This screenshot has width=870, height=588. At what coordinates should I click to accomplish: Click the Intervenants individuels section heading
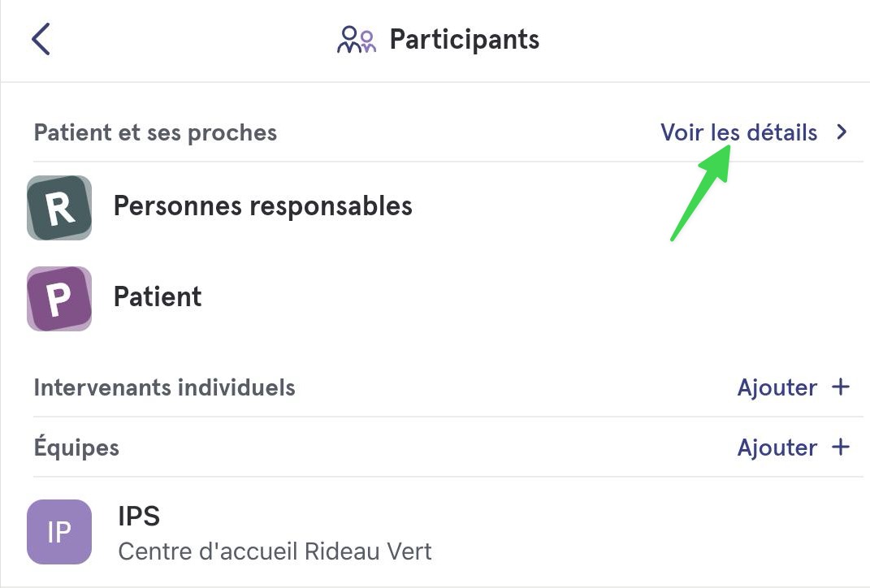(164, 387)
